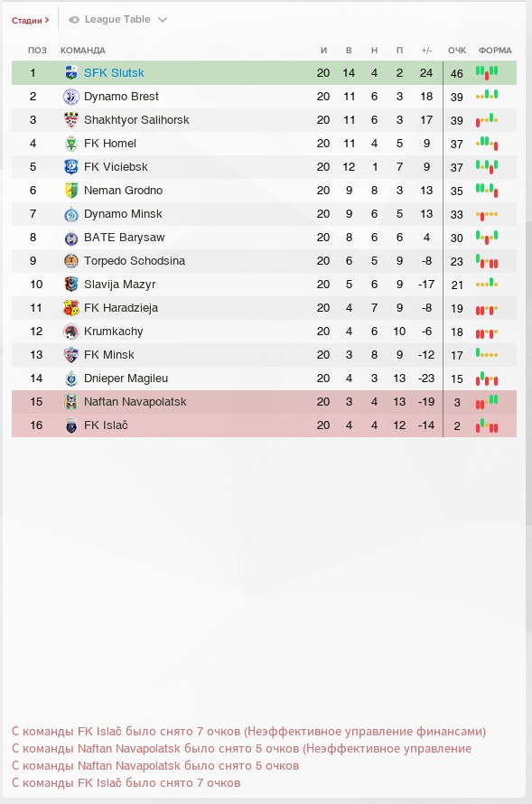
Task: Toggle the eye icon beside League Table
Action: click(x=74, y=20)
